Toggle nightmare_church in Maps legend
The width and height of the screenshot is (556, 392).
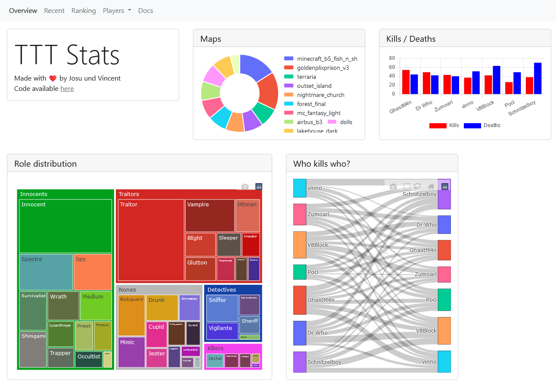coord(314,95)
